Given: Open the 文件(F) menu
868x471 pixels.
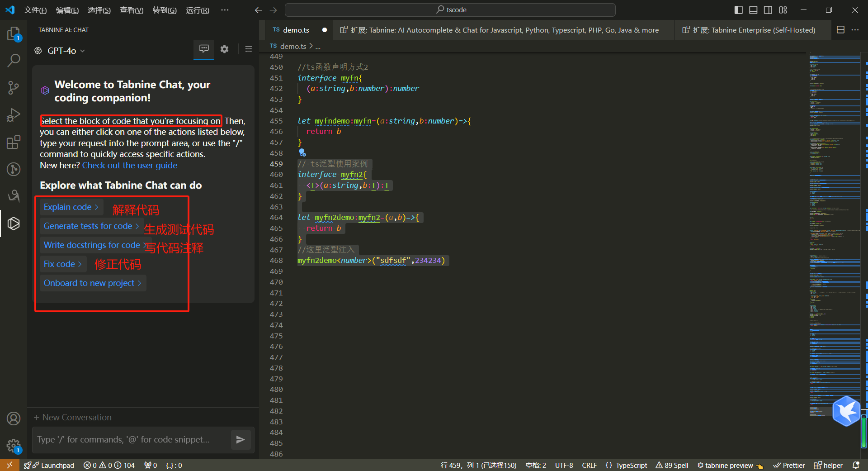Looking at the screenshot, I should pyautogui.click(x=35, y=10).
